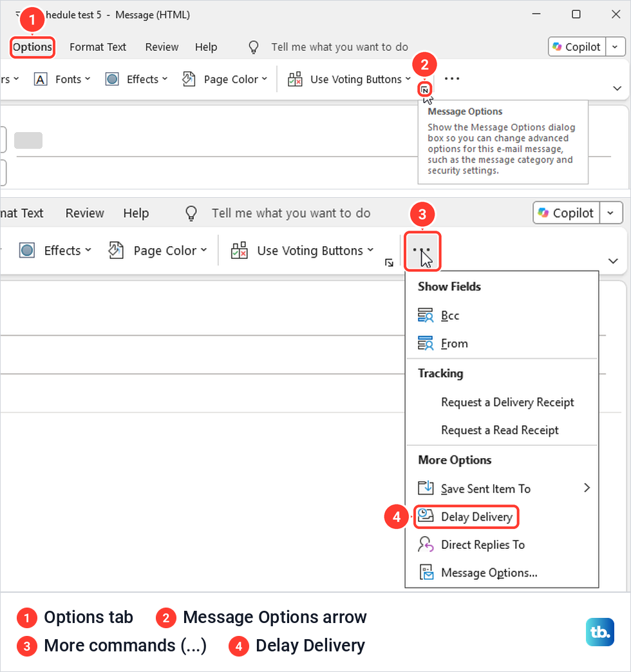The height and width of the screenshot is (672, 631).
Task: Open the Review tab beside Format Text in the tooltip window
Action: [162, 47]
